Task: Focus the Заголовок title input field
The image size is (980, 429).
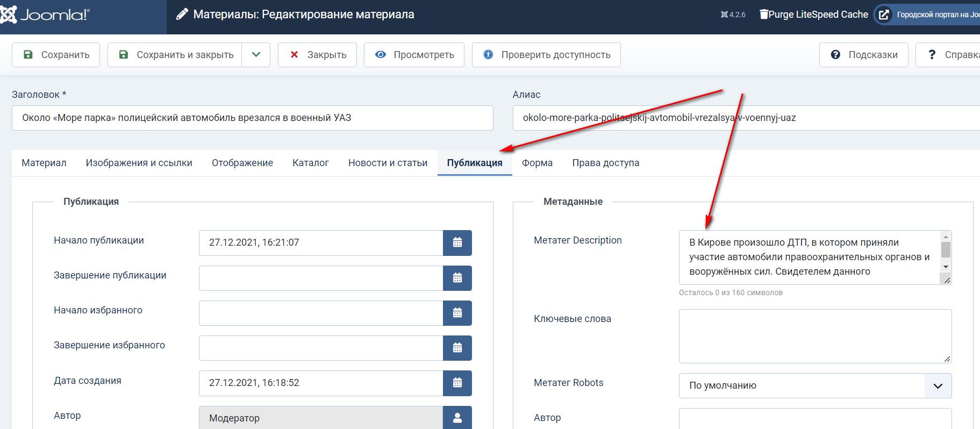Action: pos(252,118)
